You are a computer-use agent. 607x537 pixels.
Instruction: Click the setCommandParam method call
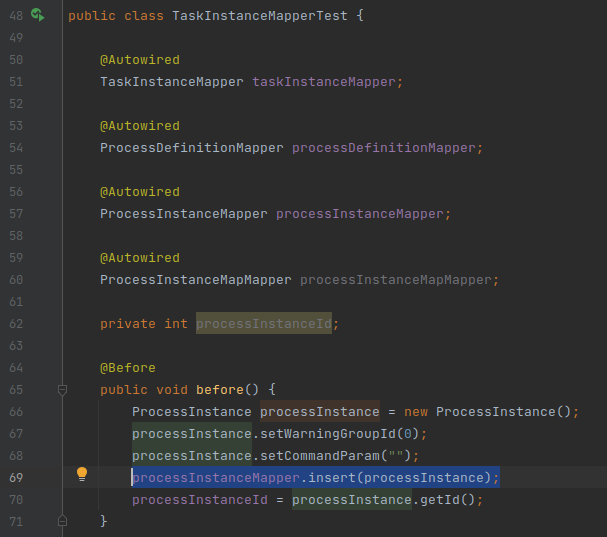coord(320,456)
